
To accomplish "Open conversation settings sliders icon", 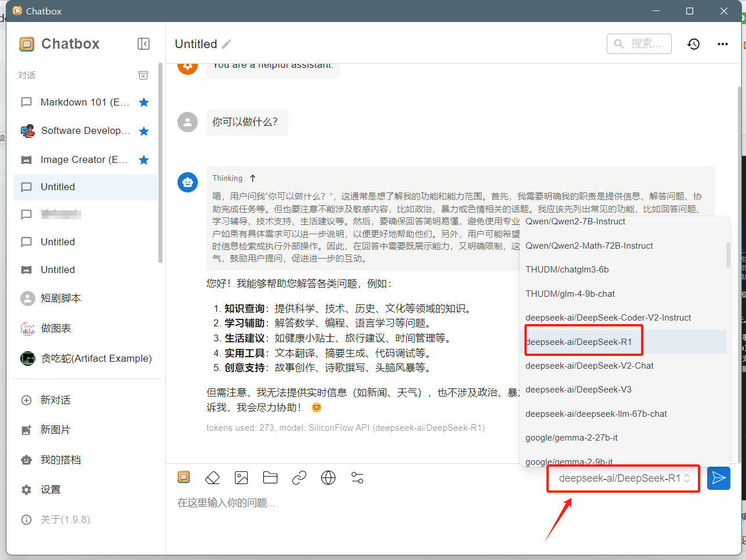I will pos(357,478).
